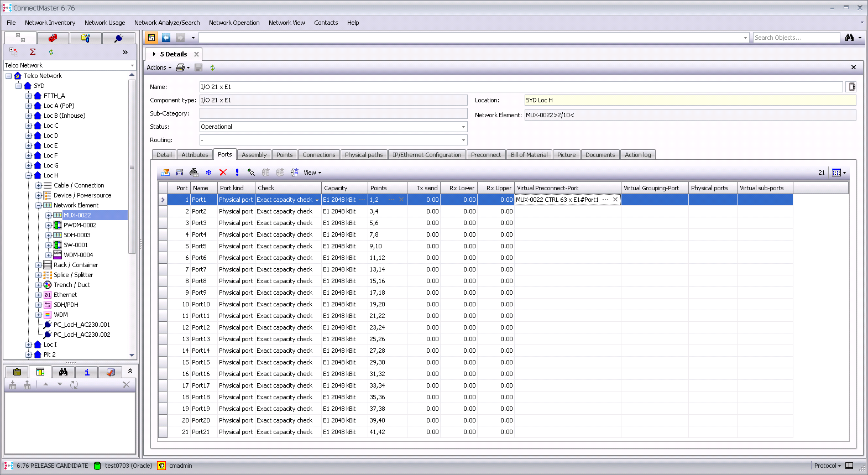Open the Routing dropdown

(463, 140)
